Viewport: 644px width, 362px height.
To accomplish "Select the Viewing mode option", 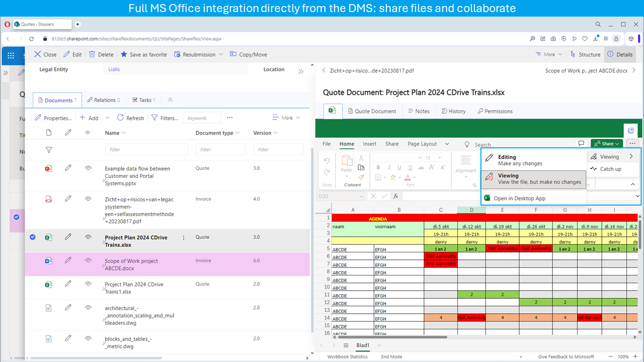I will [x=534, y=179].
